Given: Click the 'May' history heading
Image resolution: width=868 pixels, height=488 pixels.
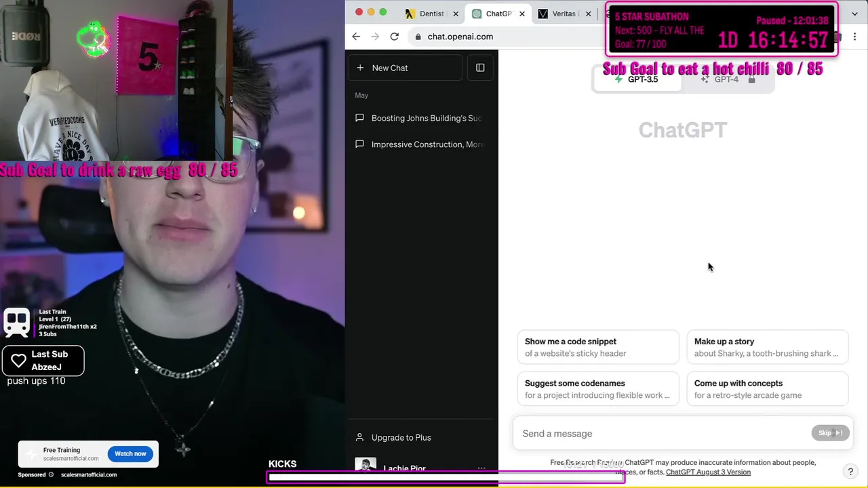Looking at the screenshot, I should coord(361,96).
